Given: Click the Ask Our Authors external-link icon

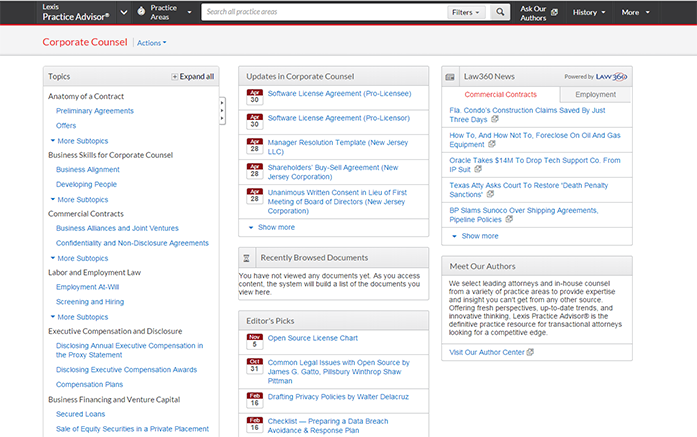Looking at the screenshot, I should pyautogui.click(x=554, y=12).
